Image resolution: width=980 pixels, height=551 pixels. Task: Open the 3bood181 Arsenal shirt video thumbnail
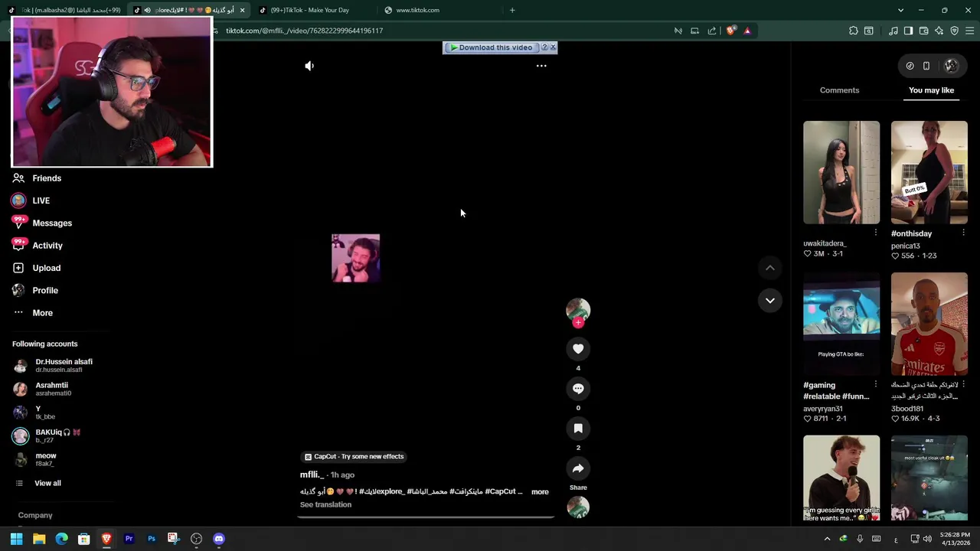click(x=929, y=324)
